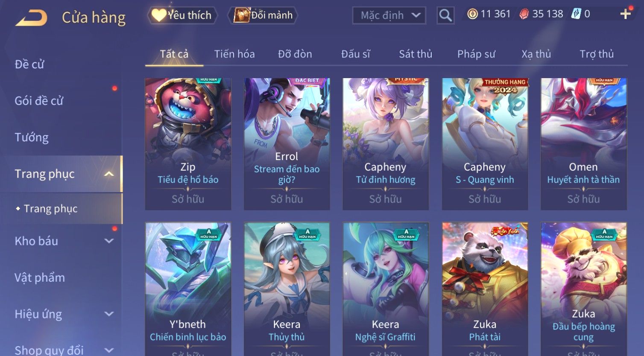Screen dimensions: 644x356
Task: Switch to the Sát thủ tab
Action: click(x=416, y=54)
